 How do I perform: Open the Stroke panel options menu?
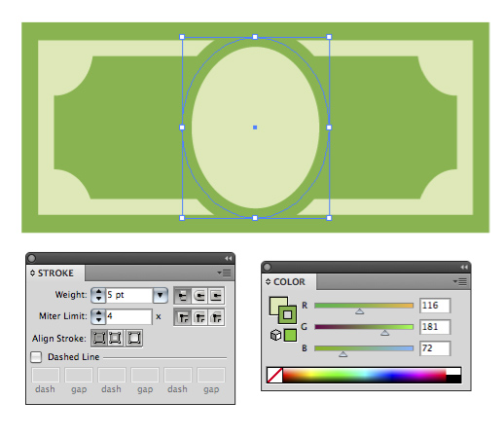(225, 273)
